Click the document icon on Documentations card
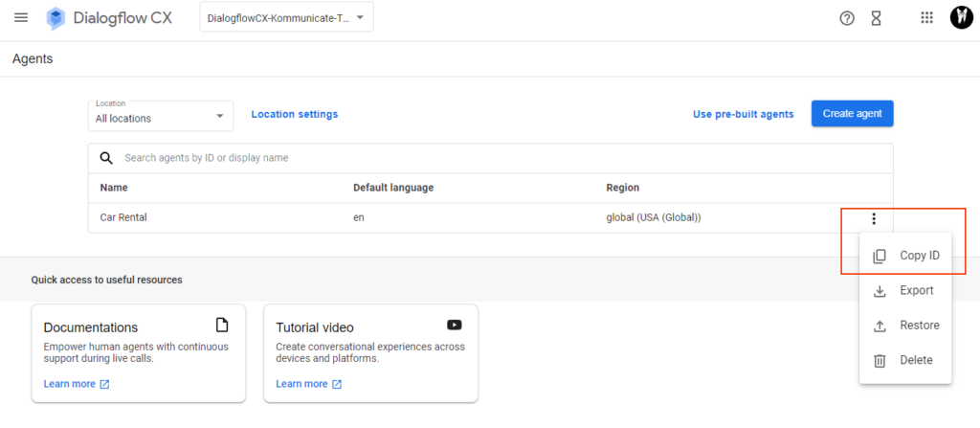 [x=222, y=325]
